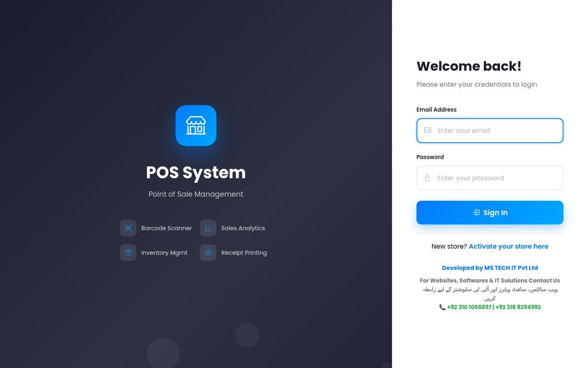Click the Inventory Mgmt label
588x368 pixels.
(164, 253)
